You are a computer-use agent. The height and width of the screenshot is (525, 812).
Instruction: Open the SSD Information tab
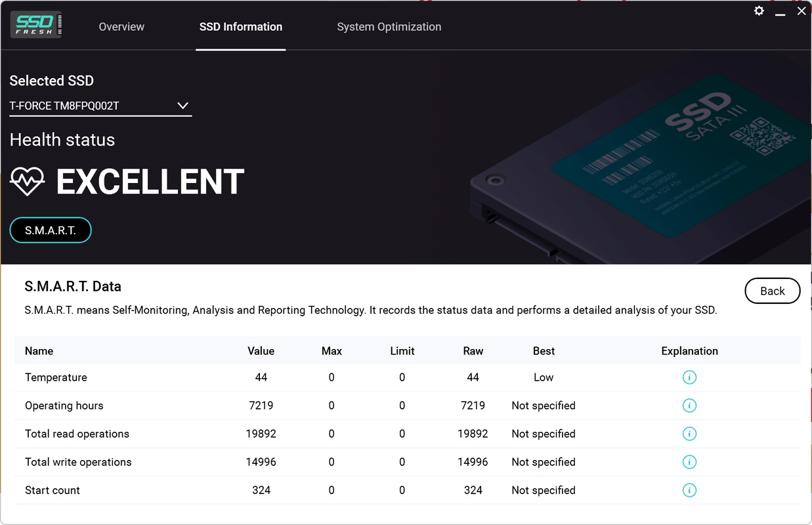click(x=241, y=27)
